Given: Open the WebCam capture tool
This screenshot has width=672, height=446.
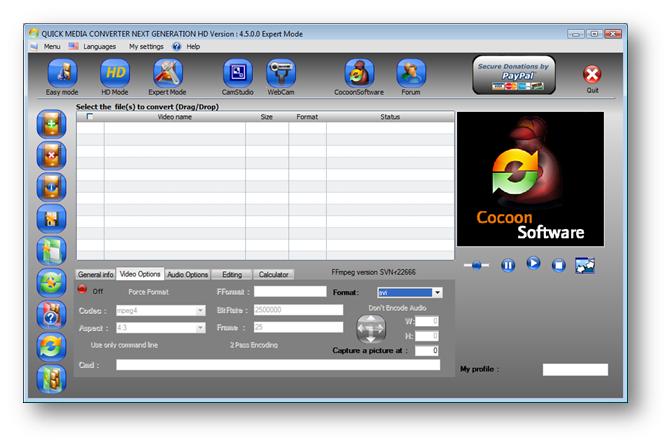Looking at the screenshot, I should [x=281, y=73].
